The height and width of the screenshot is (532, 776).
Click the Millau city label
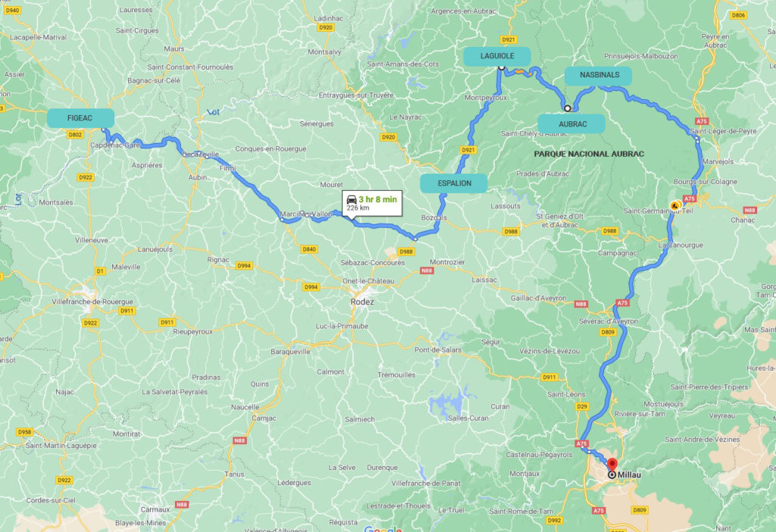tap(629, 475)
